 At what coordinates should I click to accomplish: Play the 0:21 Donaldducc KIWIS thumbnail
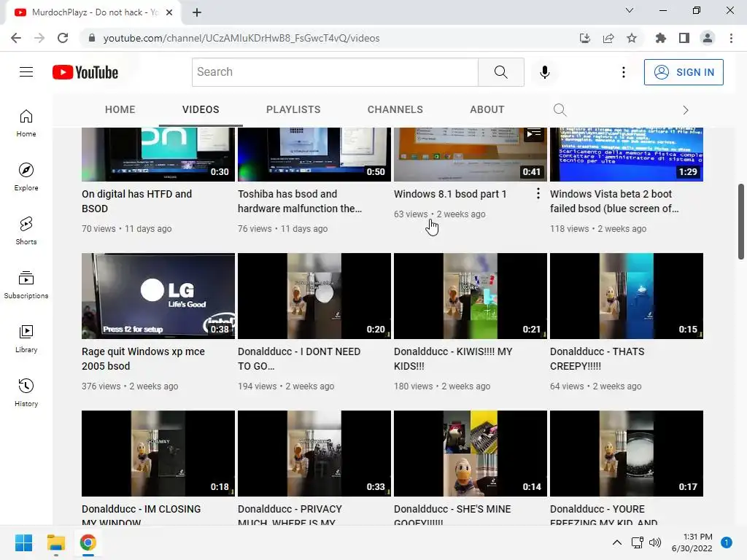point(471,296)
